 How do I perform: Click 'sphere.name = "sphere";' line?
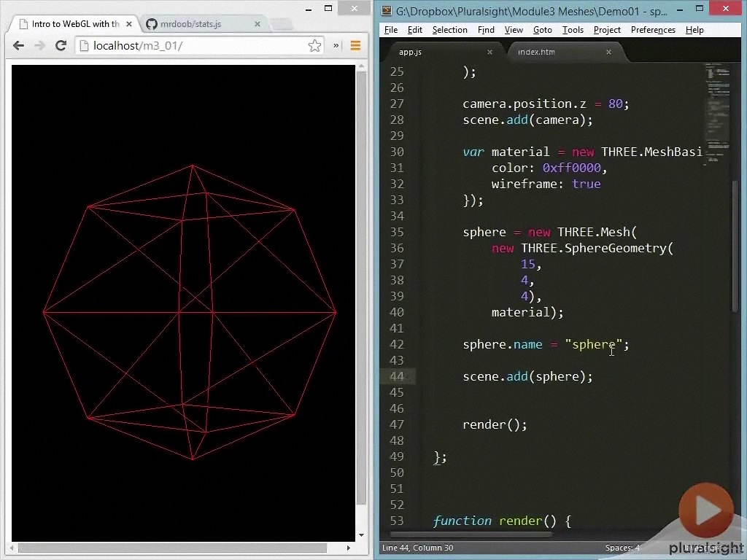tap(546, 344)
